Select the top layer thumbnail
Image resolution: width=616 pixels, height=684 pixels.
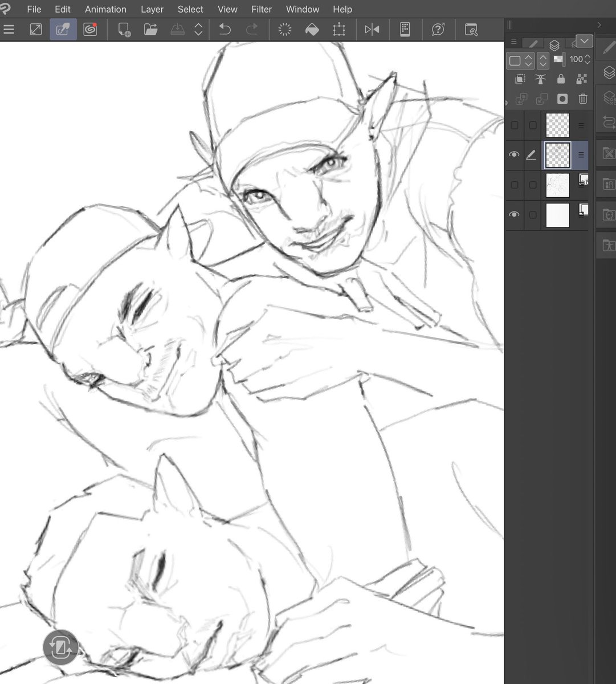point(557,125)
